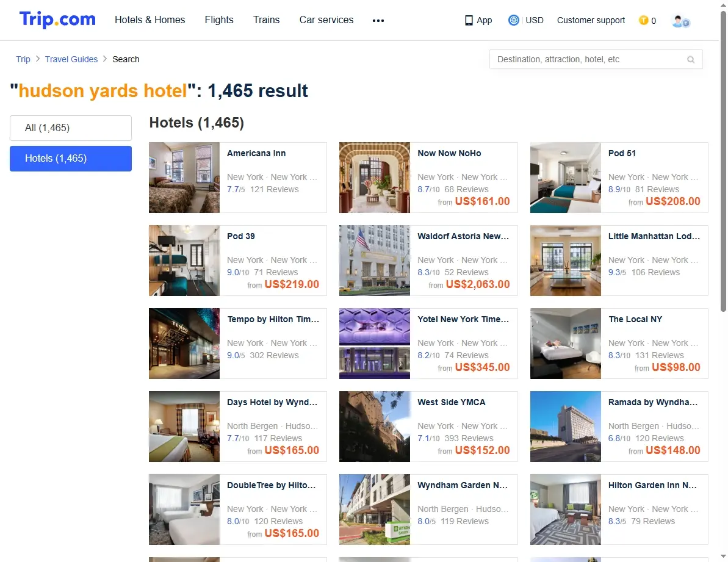Image resolution: width=728 pixels, height=562 pixels.
Task: Open Waldorf Astoria building thumbnail
Action: click(x=375, y=261)
